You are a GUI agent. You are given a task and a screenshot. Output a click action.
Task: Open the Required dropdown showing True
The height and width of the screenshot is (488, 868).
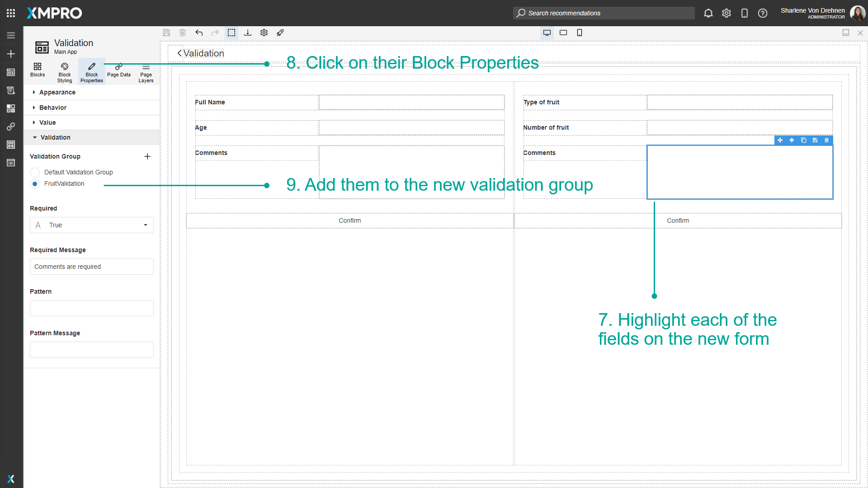tap(91, 225)
